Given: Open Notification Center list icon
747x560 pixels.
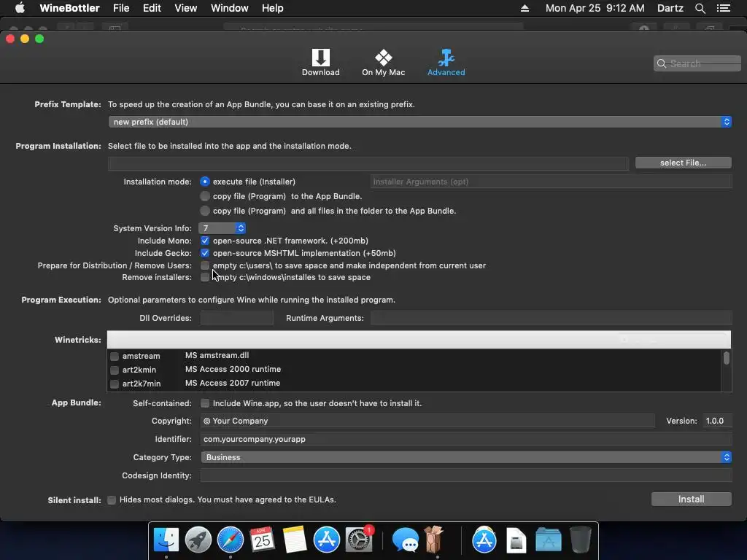Looking at the screenshot, I should [724, 8].
